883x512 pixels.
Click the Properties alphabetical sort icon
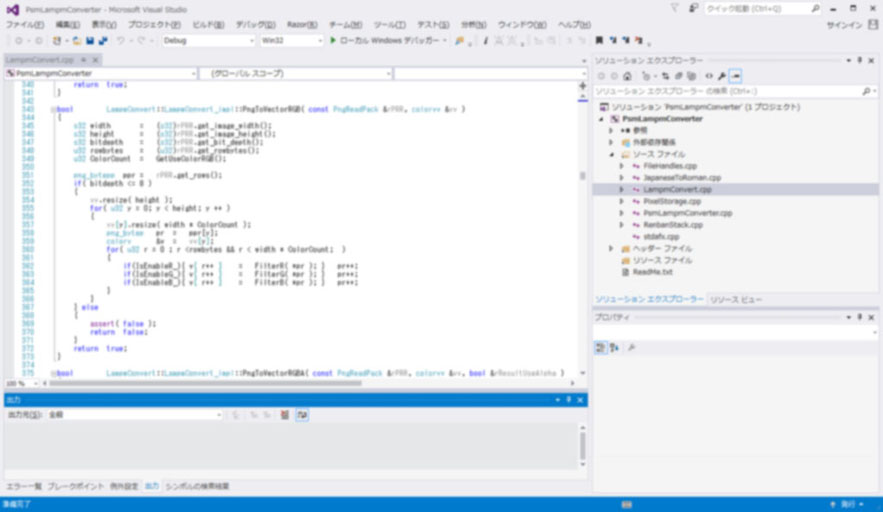pos(614,348)
